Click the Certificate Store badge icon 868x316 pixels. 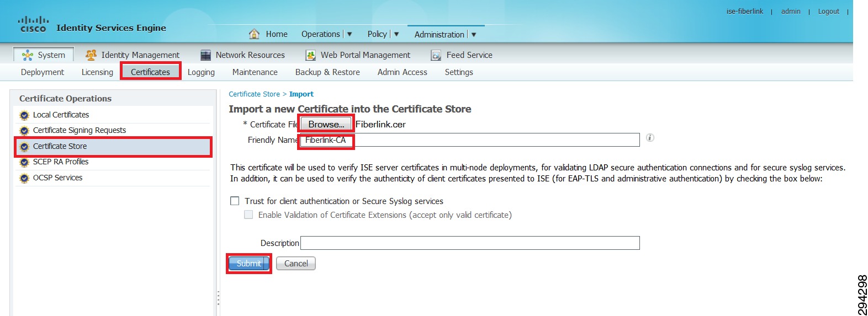pos(24,147)
